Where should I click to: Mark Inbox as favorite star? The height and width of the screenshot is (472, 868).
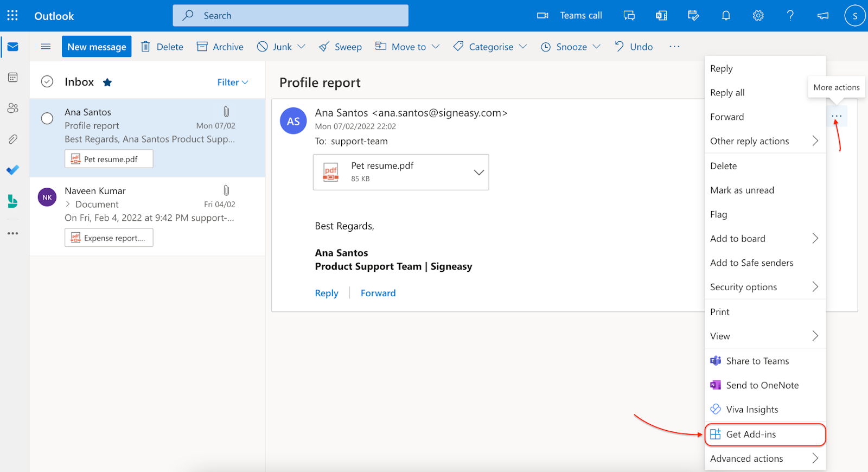[x=107, y=82]
